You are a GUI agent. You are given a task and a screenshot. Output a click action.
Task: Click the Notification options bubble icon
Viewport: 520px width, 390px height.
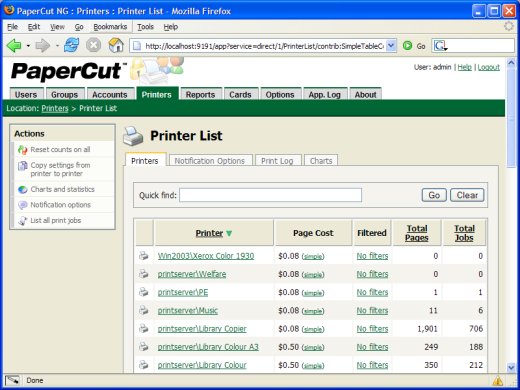[23, 205]
